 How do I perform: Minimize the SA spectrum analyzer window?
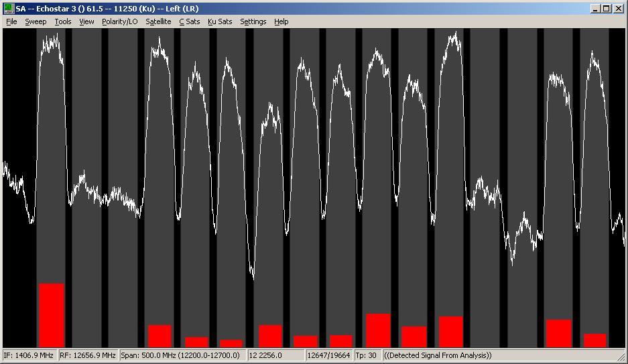pos(596,9)
